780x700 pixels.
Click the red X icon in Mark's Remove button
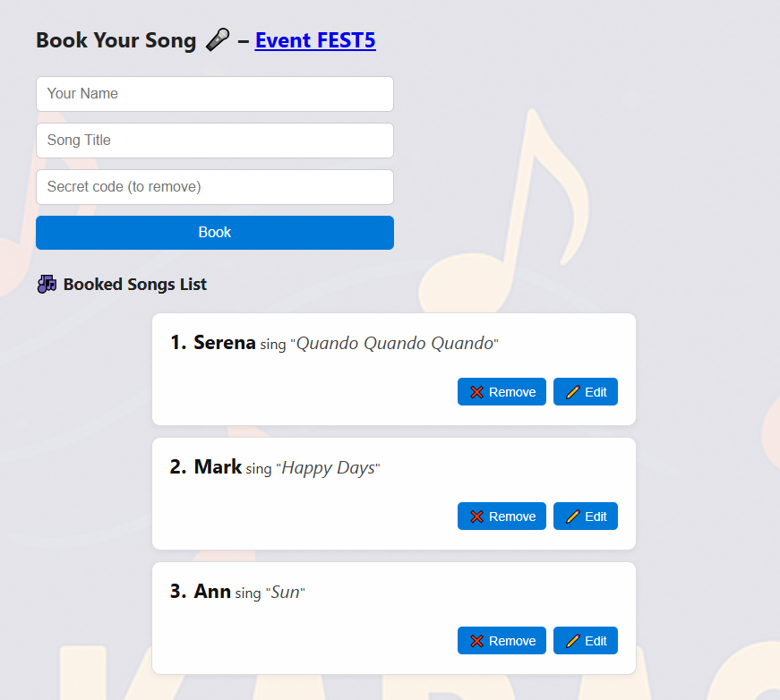pyautogui.click(x=476, y=516)
